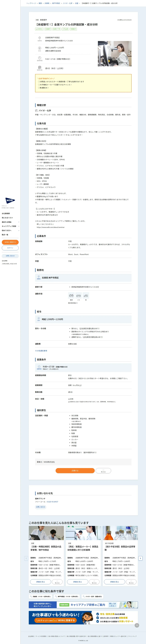This screenshot has height=644, width=146.
Task: Click 詳細を見る on 紹介予定派遣 card
Action: coord(115,582)
